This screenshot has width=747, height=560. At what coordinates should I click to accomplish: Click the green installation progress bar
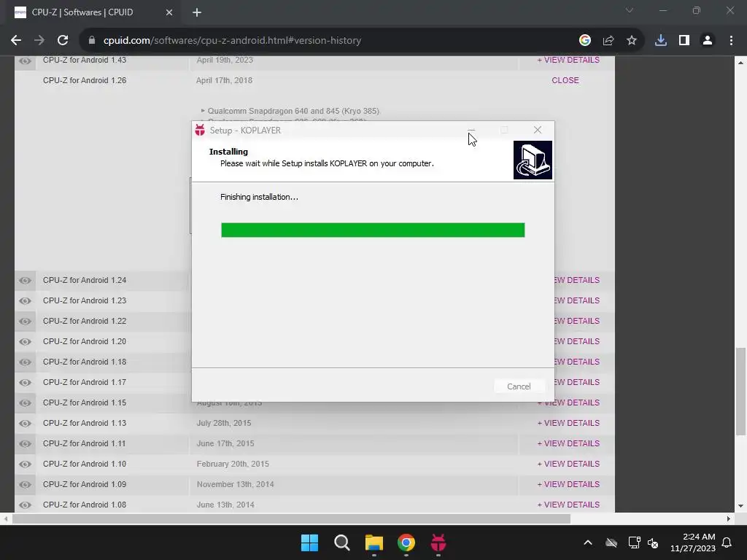point(373,230)
